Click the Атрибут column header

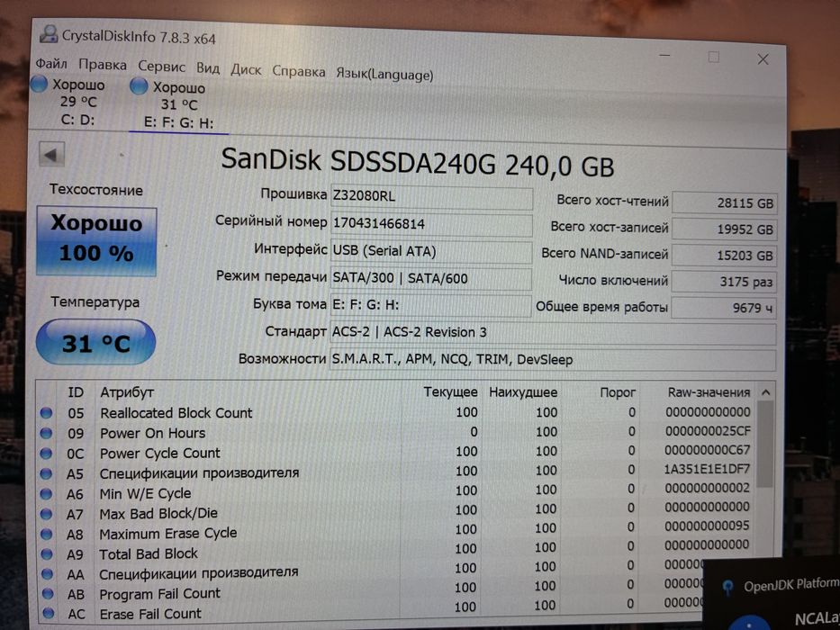[x=126, y=392]
